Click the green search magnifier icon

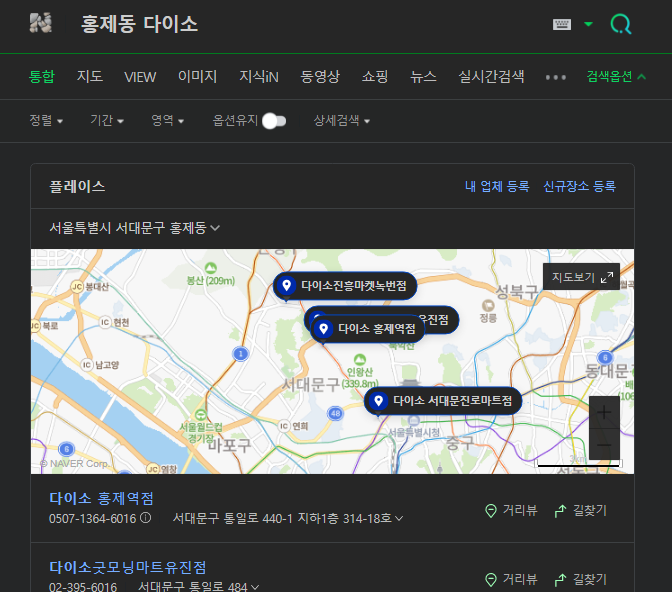pyautogui.click(x=621, y=24)
